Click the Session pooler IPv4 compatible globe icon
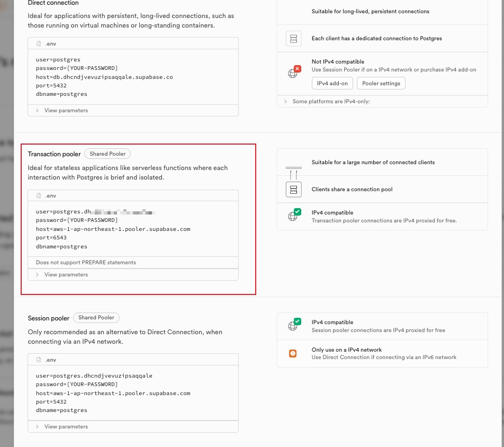This screenshot has width=504, height=447. pyautogui.click(x=293, y=325)
